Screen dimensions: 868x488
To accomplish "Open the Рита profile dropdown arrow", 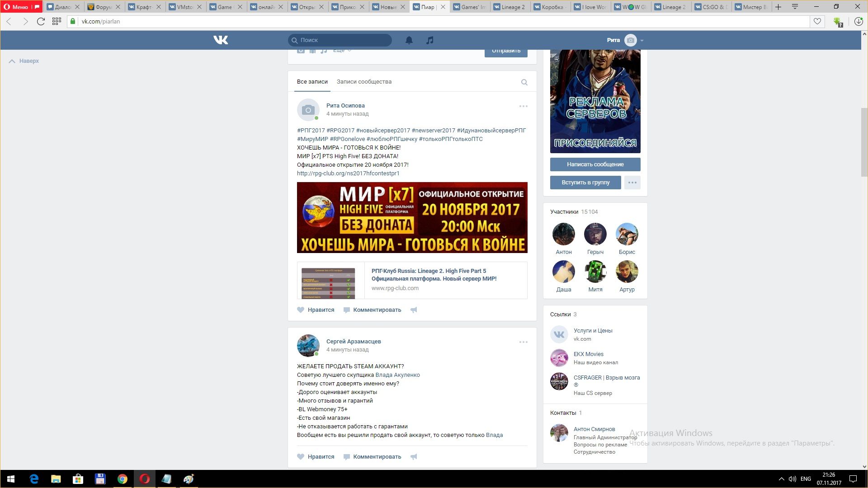I will point(642,41).
